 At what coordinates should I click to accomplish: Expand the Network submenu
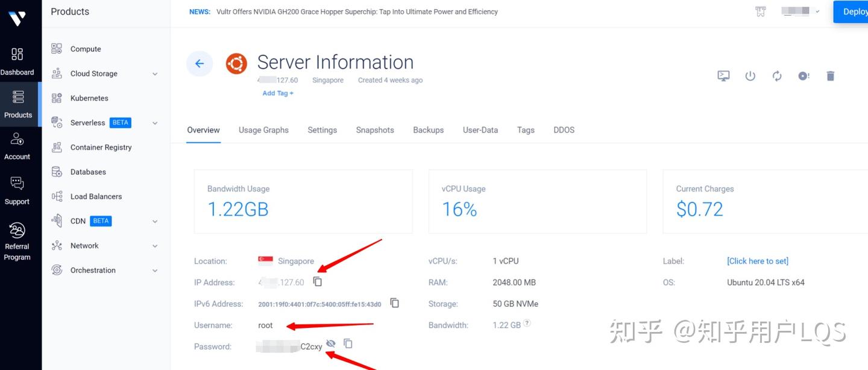pyautogui.click(x=155, y=246)
